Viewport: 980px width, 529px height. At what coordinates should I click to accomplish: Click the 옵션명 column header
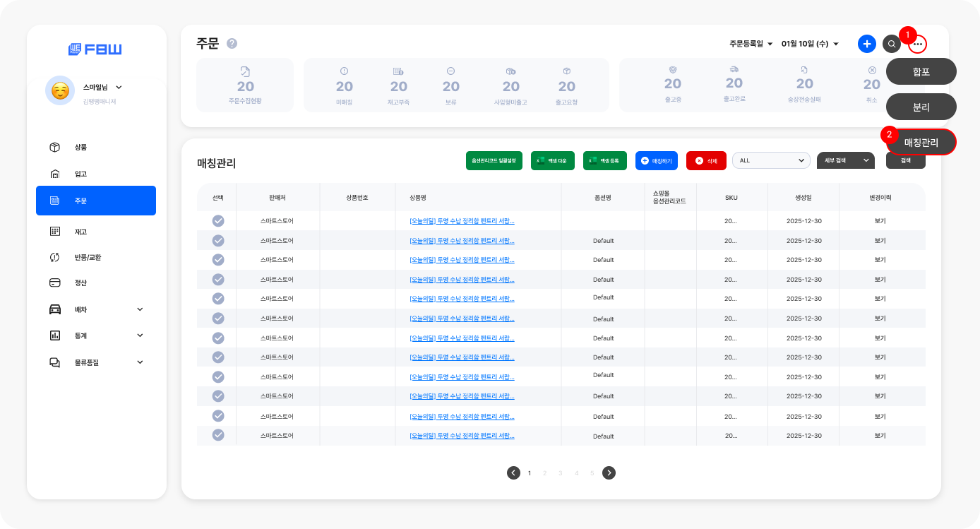(x=603, y=198)
